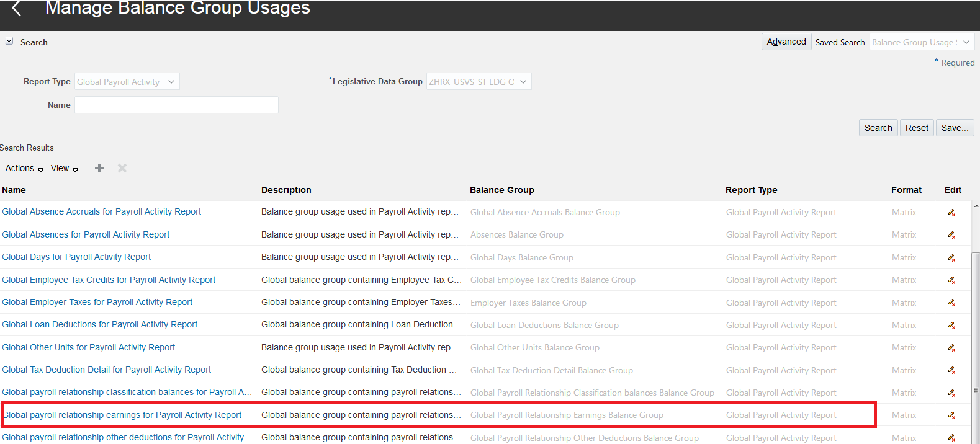
Task: Edit payroll relationship other deductions row
Action: (x=951, y=438)
